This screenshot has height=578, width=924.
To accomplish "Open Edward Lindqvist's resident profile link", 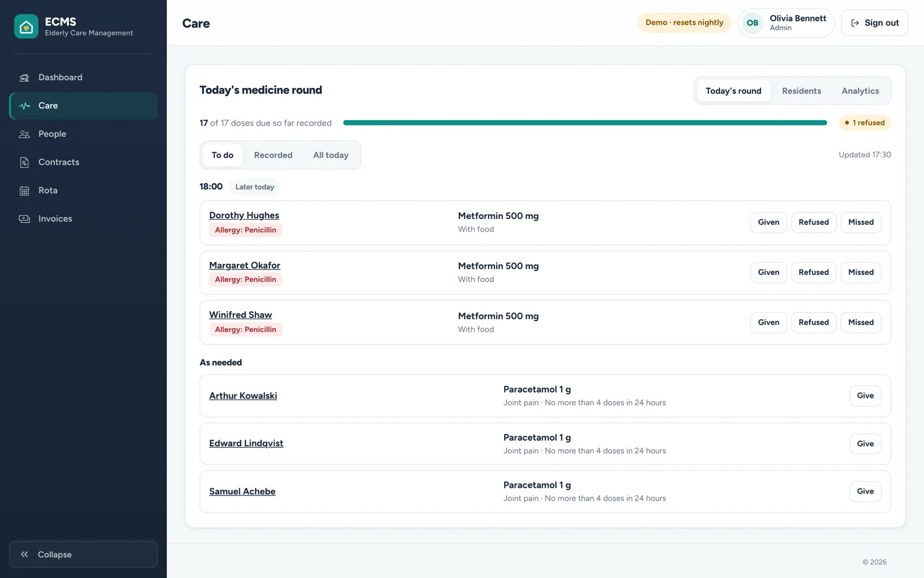I will coord(246,443).
